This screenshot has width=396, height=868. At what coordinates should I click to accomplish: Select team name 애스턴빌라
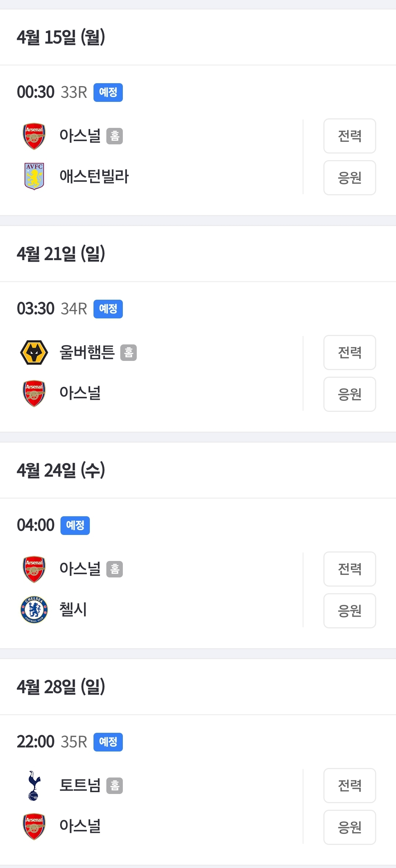coord(94,177)
